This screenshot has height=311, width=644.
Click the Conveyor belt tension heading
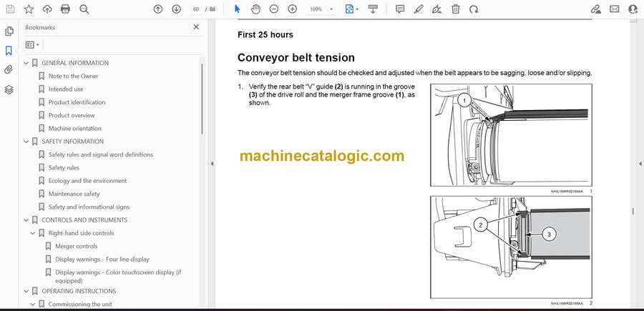tap(296, 57)
